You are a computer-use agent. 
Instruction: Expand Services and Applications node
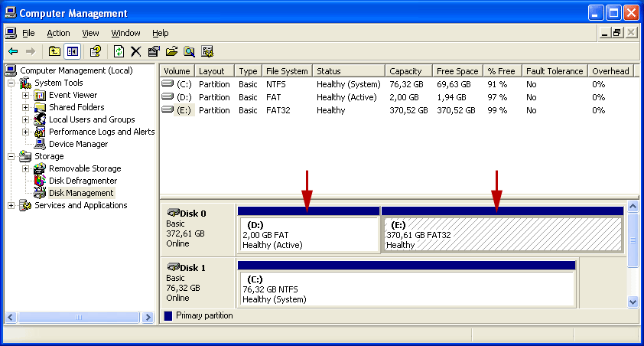pyautogui.click(x=11, y=205)
